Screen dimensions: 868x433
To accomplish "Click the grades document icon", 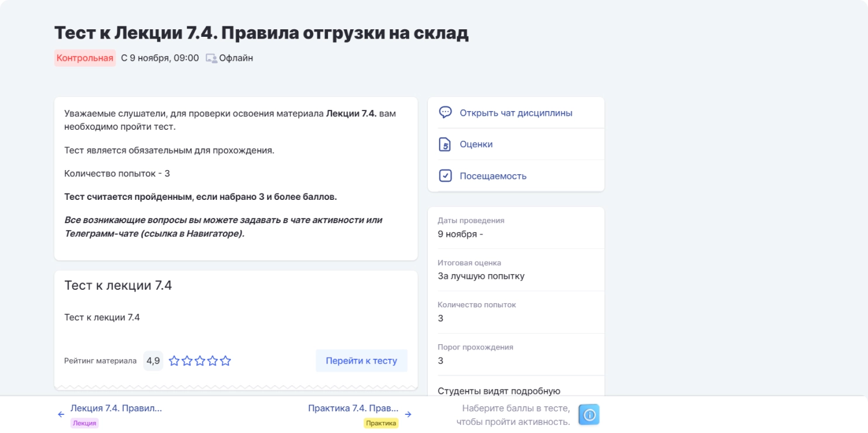I will tap(445, 144).
